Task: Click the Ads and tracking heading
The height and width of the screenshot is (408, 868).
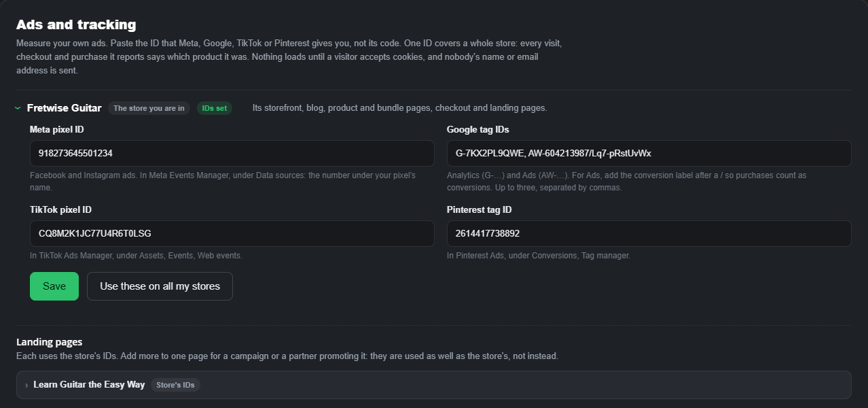Action: (76, 24)
